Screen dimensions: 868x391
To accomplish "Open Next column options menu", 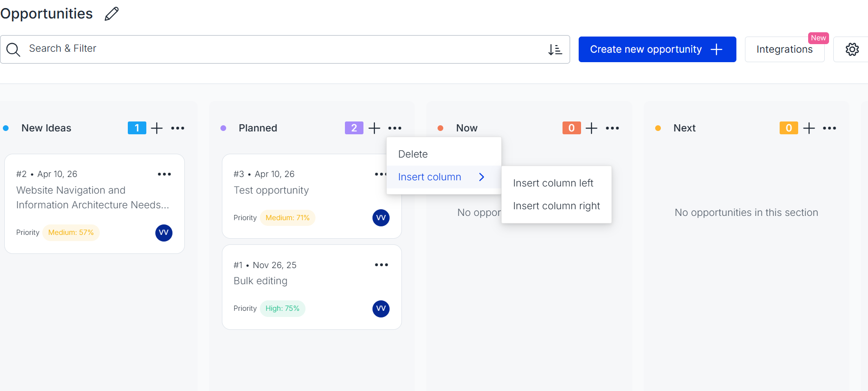I will [x=830, y=128].
